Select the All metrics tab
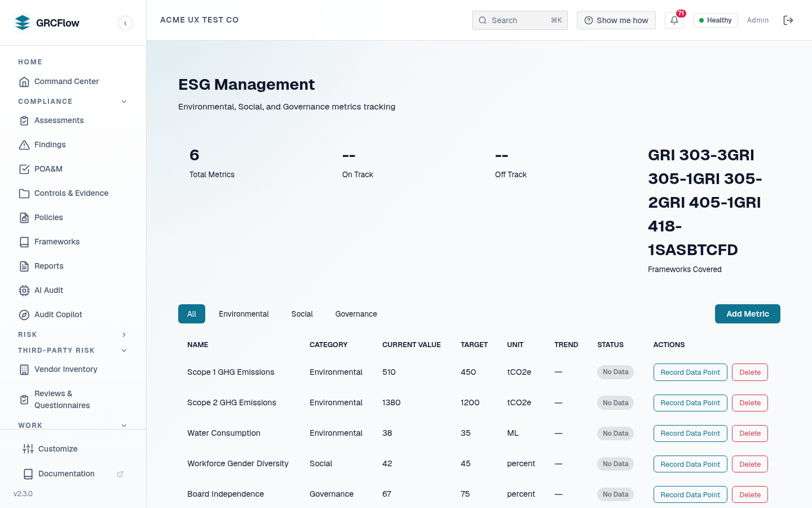The image size is (812, 508). (192, 314)
